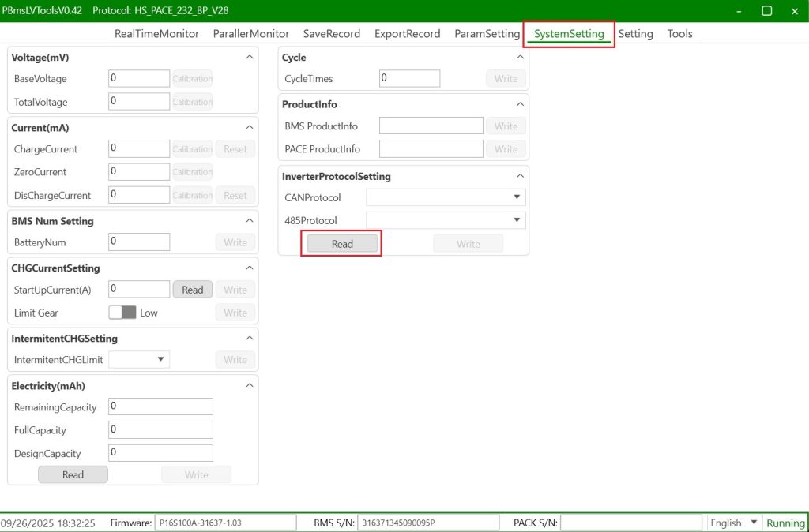Image resolution: width=809 pixels, height=532 pixels.
Task: Collapse the Cycle section chevron
Action: (x=520, y=58)
